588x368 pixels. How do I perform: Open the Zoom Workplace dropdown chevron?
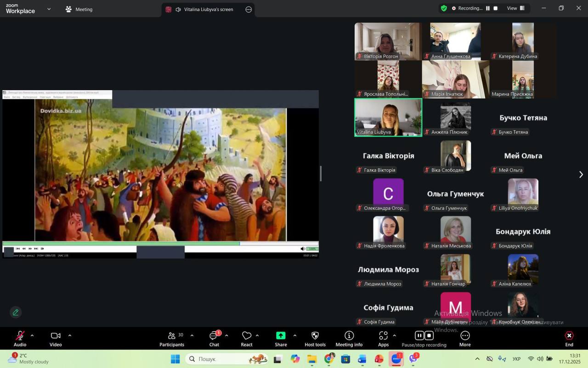(49, 9)
